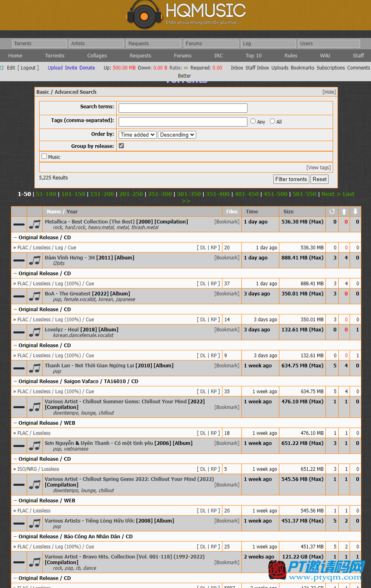Viewport: 371px width, 588px height.
Task: Click the Reset button
Action: (x=320, y=179)
